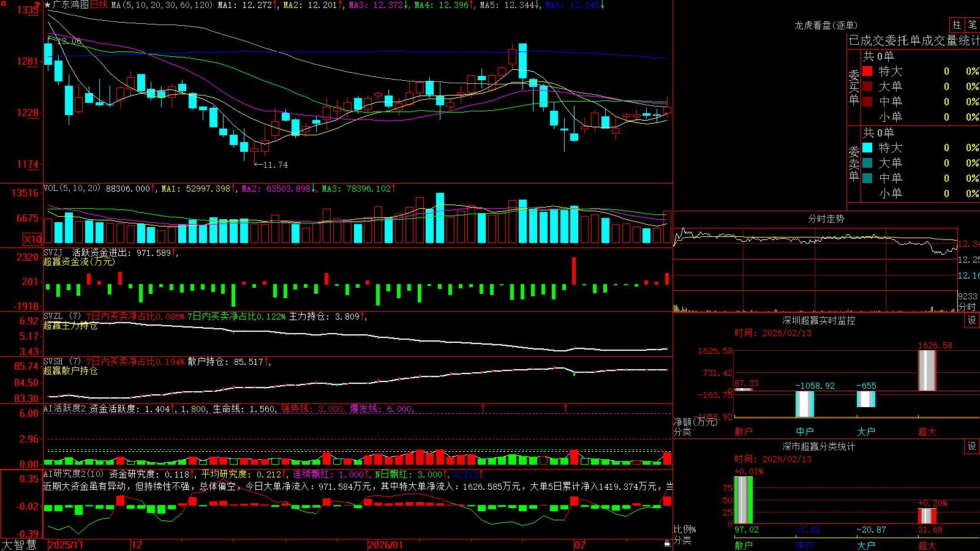Click the MA(5,10,20,30,60,120) indicator label

[x=162, y=5]
